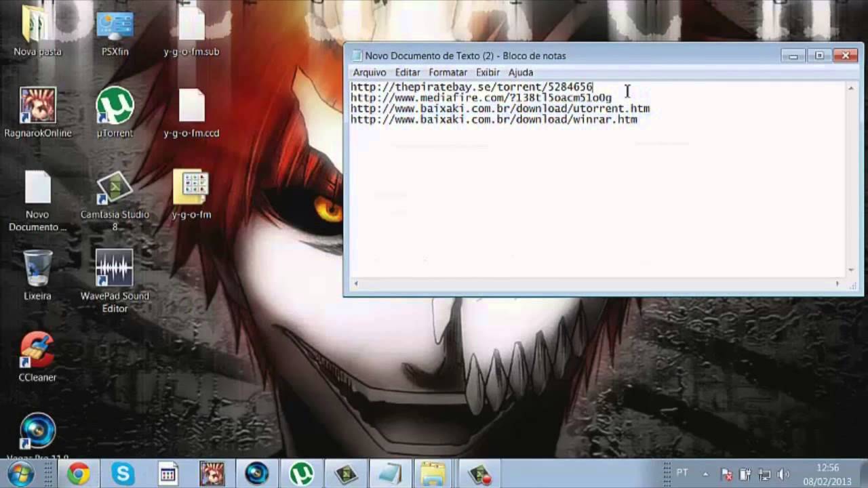Show hidden system tray icons
The image size is (868, 488).
pyautogui.click(x=705, y=474)
